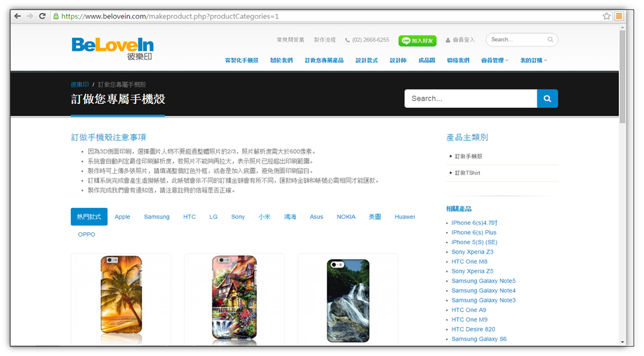This screenshot has width=644, height=356.
Task: Bookmark this page with the star icon
Action: point(606,16)
